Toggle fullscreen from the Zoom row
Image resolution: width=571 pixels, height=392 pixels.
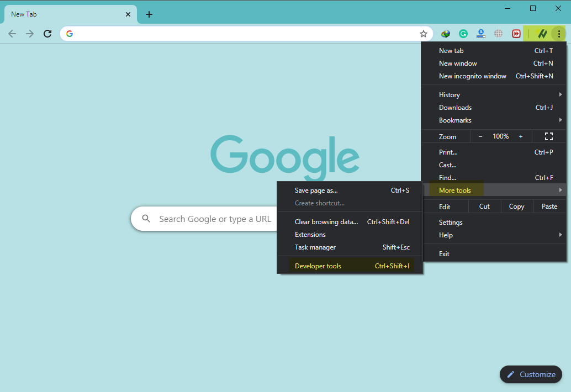(549, 136)
